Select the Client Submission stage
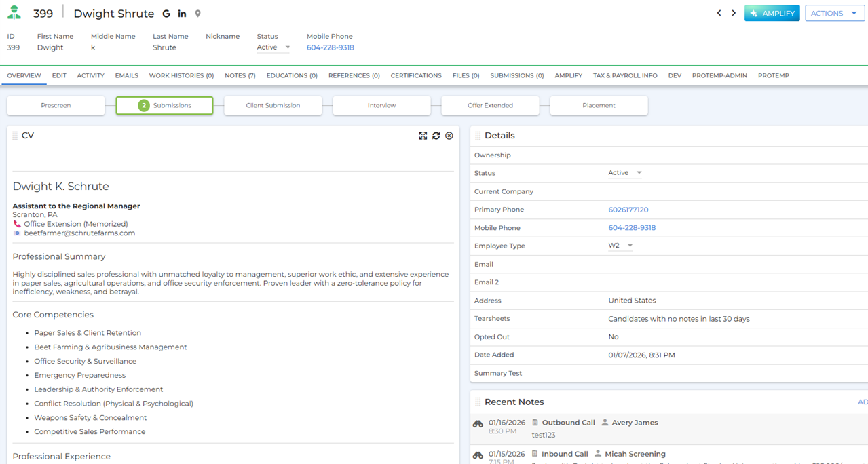 click(x=273, y=105)
